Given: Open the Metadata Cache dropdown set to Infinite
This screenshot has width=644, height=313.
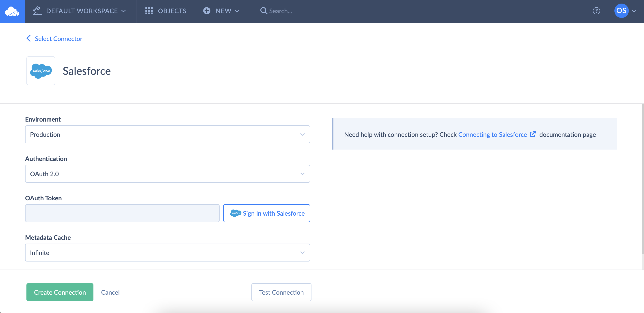Looking at the screenshot, I should (x=167, y=253).
